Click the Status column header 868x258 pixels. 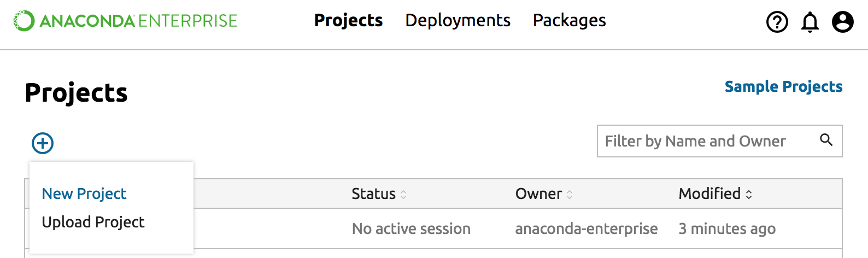373,193
